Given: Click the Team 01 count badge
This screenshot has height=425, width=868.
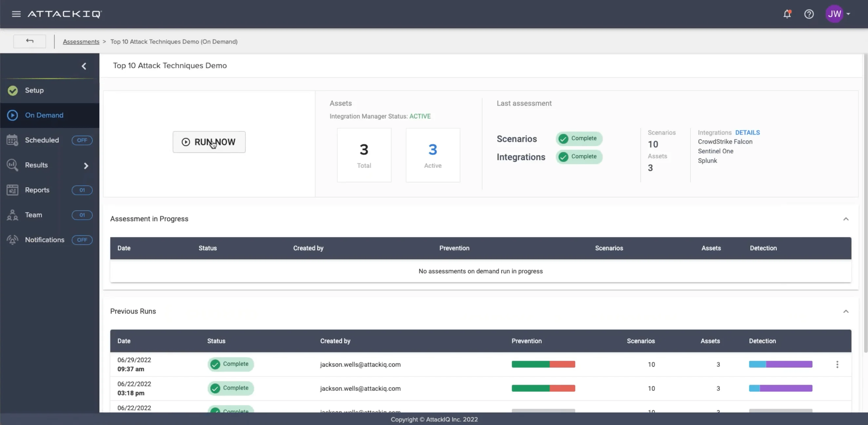Looking at the screenshot, I should [x=82, y=215].
